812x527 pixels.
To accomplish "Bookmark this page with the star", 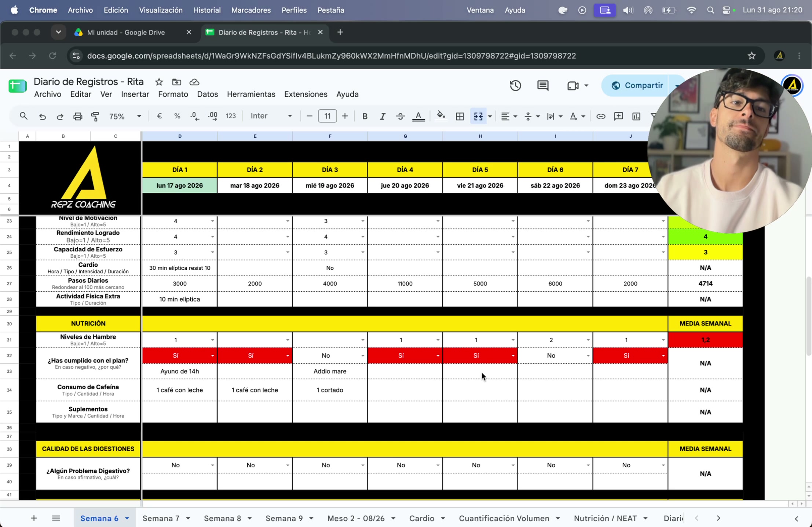I will click(x=751, y=56).
